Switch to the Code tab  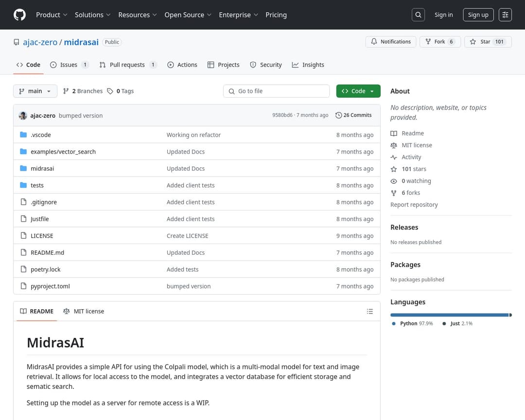[29, 65]
